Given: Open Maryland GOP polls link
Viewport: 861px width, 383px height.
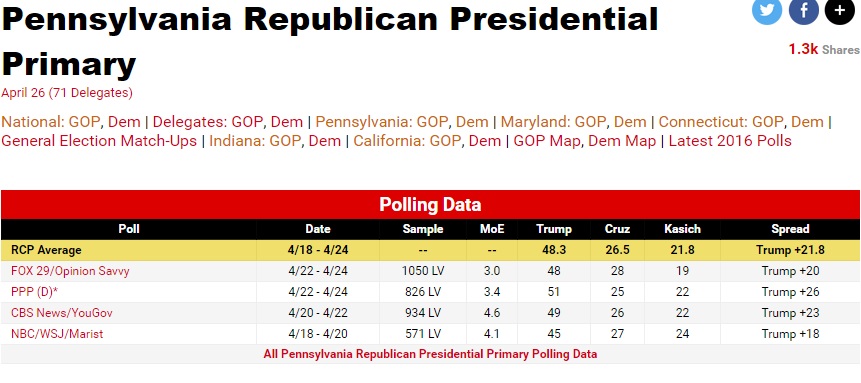Looking at the screenshot, I should tap(588, 121).
